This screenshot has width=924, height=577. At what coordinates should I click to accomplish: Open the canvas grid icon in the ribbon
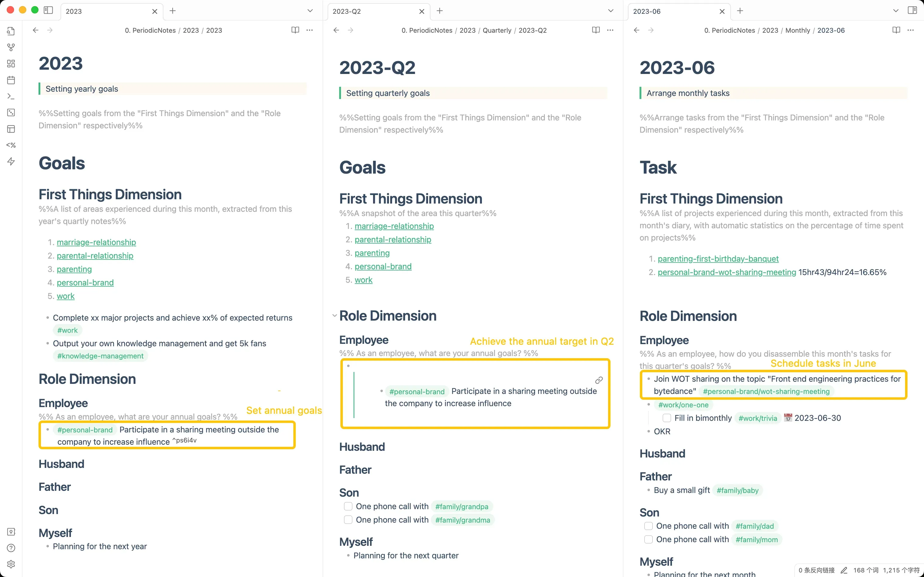tap(11, 64)
